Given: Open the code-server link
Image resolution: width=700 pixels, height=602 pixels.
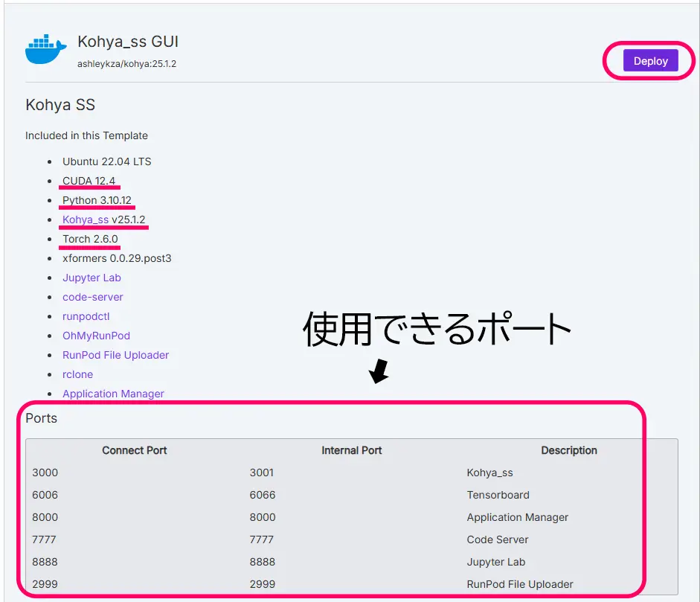Looking at the screenshot, I should [x=93, y=297].
